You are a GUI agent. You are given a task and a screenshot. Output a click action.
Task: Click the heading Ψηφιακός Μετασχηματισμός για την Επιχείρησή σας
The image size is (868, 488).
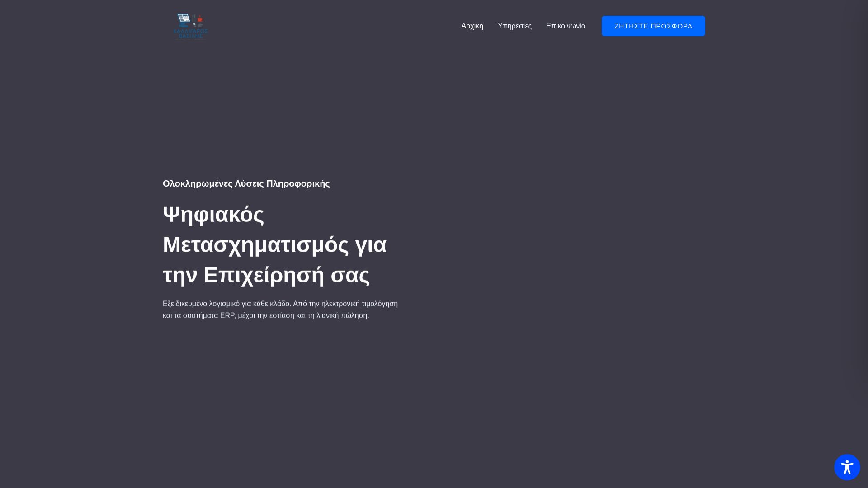point(274,244)
